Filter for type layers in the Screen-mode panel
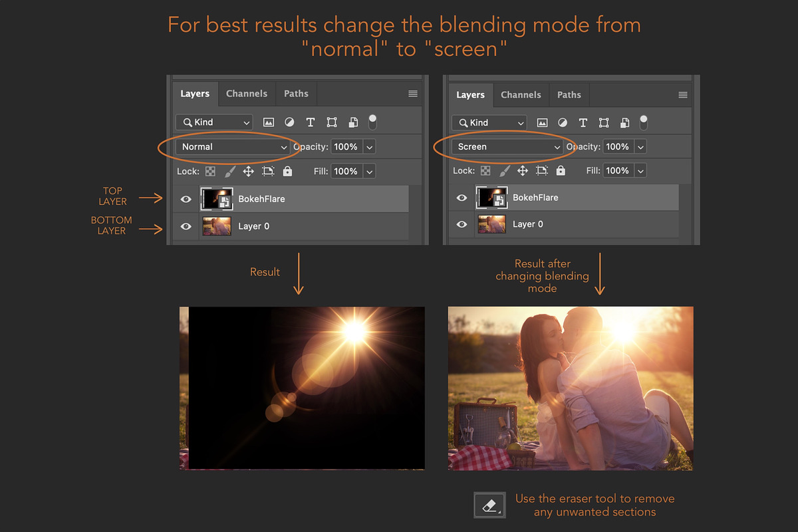Image resolution: width=798 pixels, height=532 pixels. click(583, 123)
